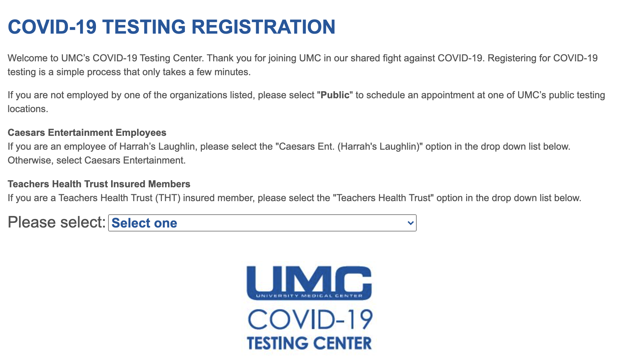Screen dimensions: 627x364
Task: Click "Caesars Entertainment Employees" bold heading
Action: pyautogui.click(x=87, y=133)
